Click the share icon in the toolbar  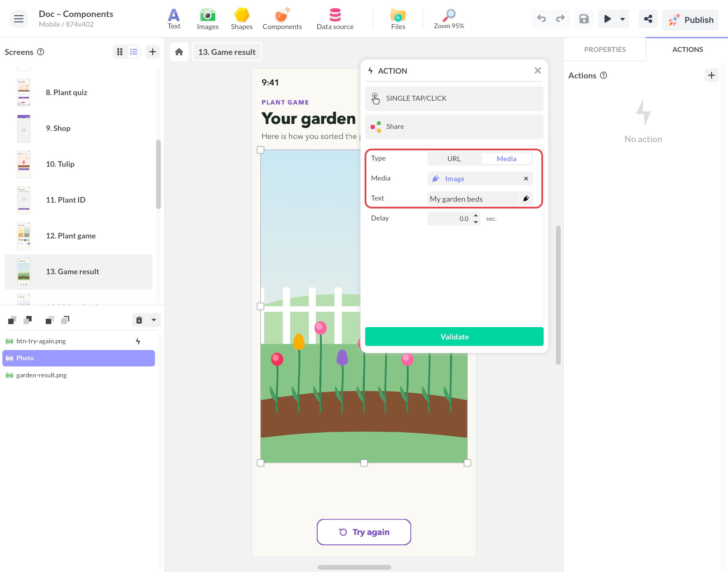click(x=648, y=19)
